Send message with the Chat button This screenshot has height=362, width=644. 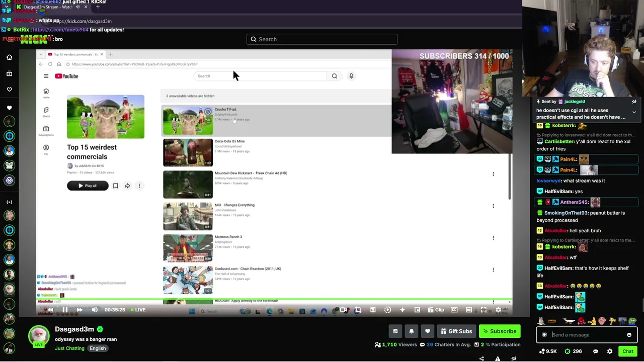pos(628,351)
